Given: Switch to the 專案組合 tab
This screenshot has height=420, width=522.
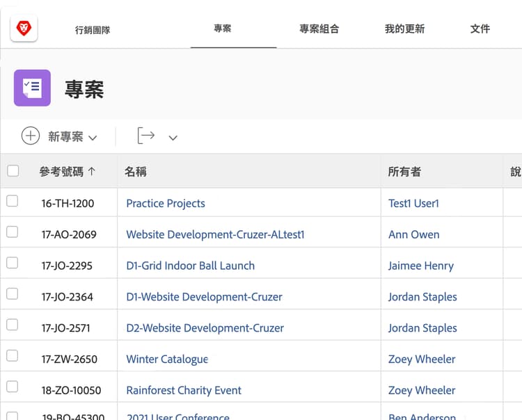Looking at the screenshot, I should [319, 29].
